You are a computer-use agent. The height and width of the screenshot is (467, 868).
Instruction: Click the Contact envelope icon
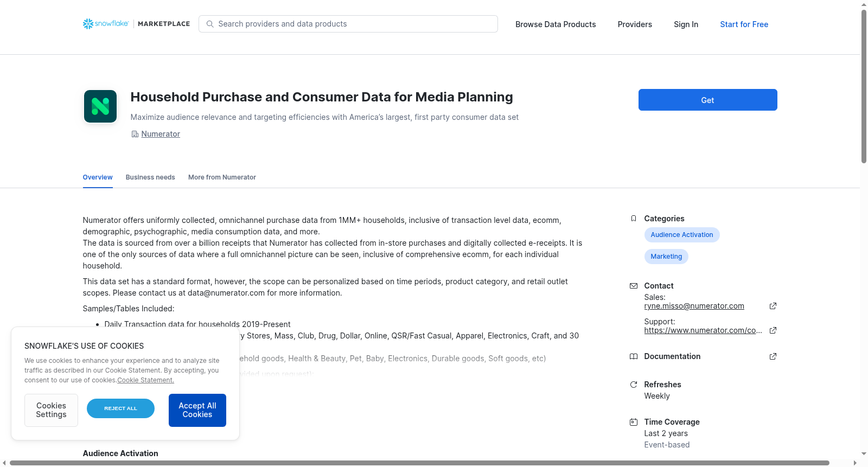click(x=633, y=286)
